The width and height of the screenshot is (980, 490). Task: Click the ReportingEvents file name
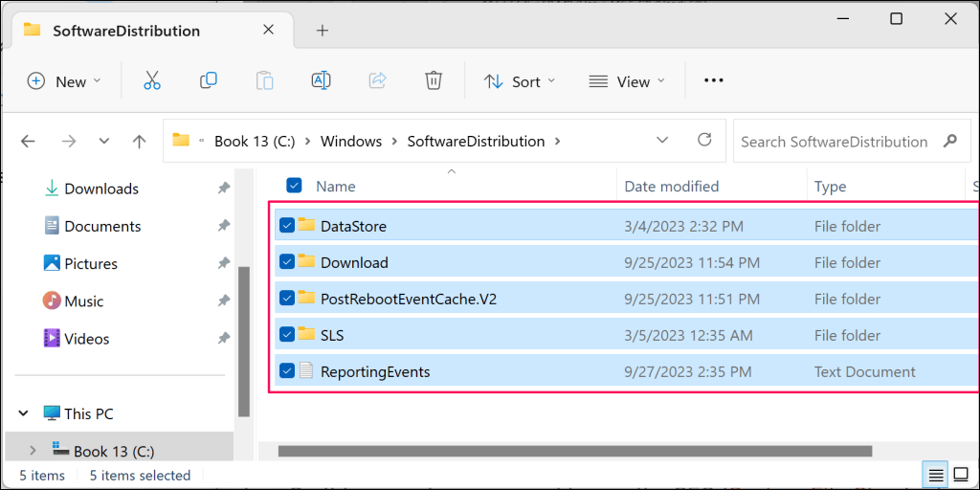[375, 372]
